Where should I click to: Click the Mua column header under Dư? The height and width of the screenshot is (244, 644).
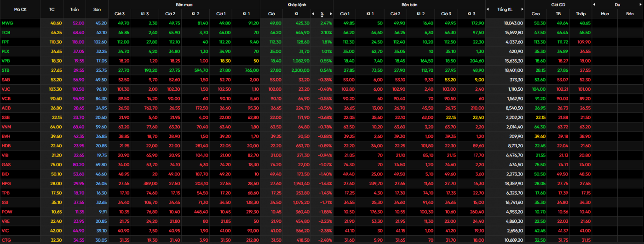pyautogui.click(x=605, y=14)
